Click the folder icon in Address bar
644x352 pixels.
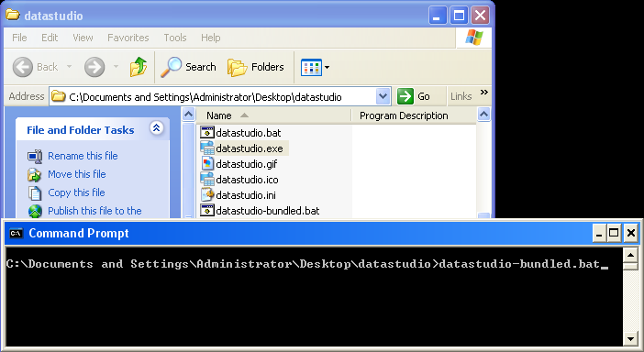(x=59, y=96)
